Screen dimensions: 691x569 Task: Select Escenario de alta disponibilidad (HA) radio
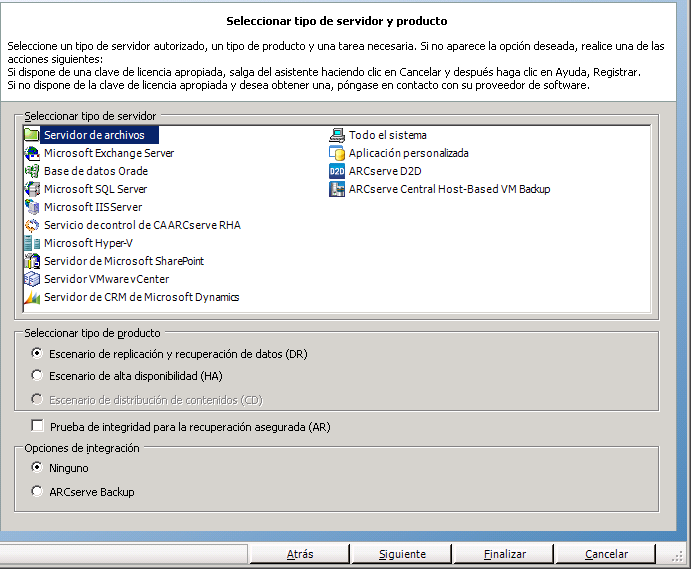pyautogui.click(x=37, y=375)
